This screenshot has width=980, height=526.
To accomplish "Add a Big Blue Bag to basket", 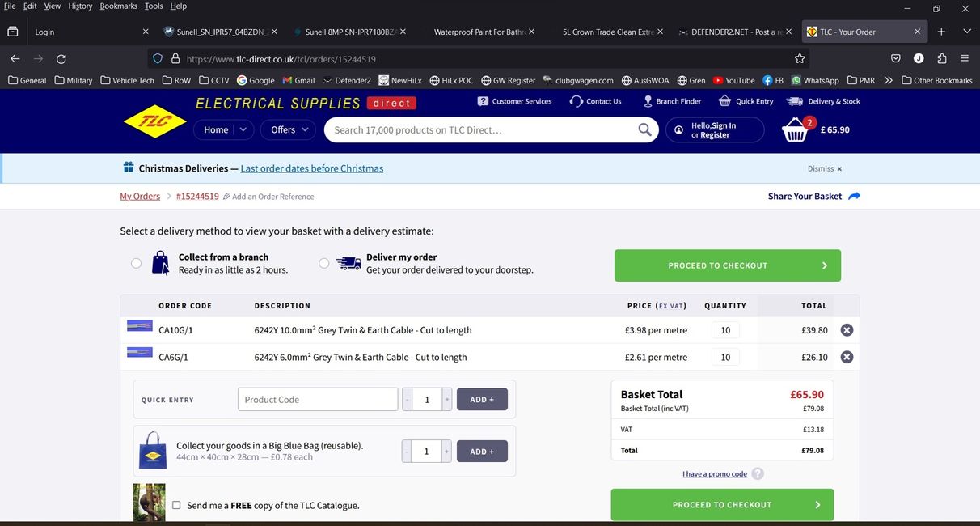I will click(482, 452).
